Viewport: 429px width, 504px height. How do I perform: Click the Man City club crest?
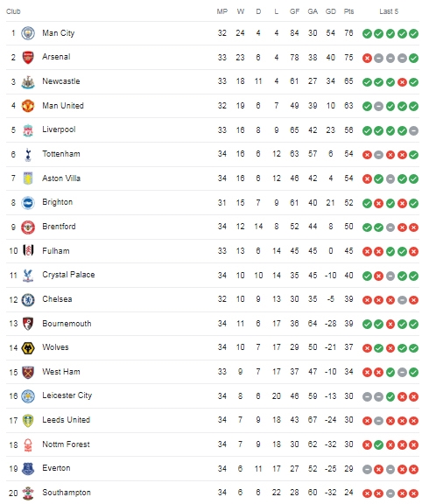(28, 33)
